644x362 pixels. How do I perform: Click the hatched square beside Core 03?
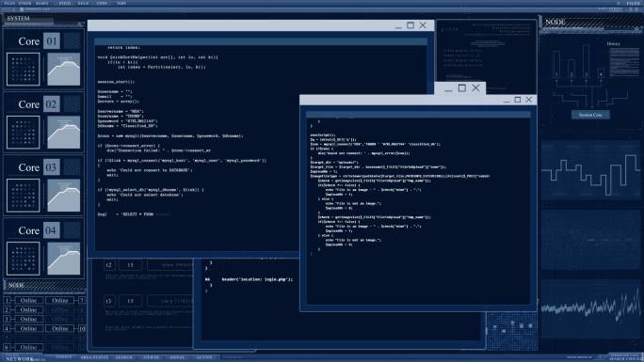(x=72, y=167)
